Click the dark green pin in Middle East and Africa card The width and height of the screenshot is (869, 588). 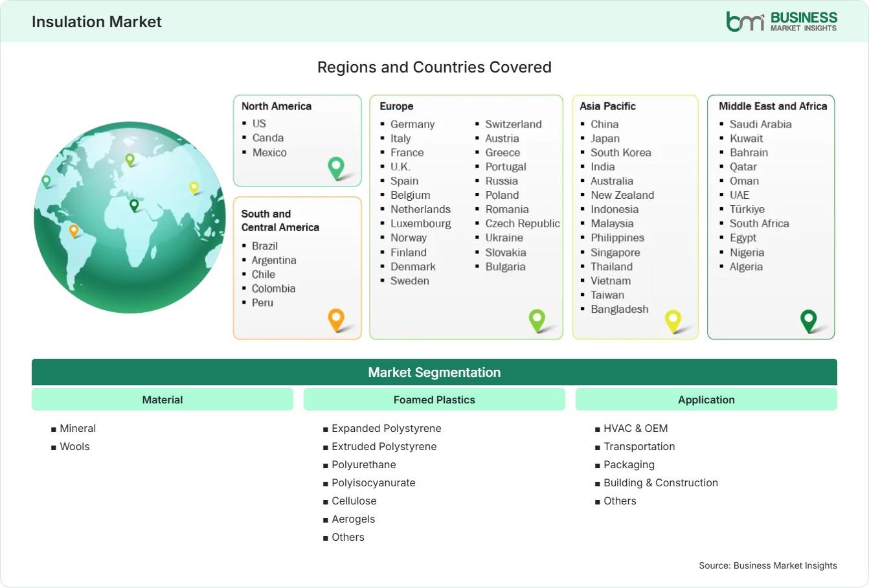tap(808, 320)
